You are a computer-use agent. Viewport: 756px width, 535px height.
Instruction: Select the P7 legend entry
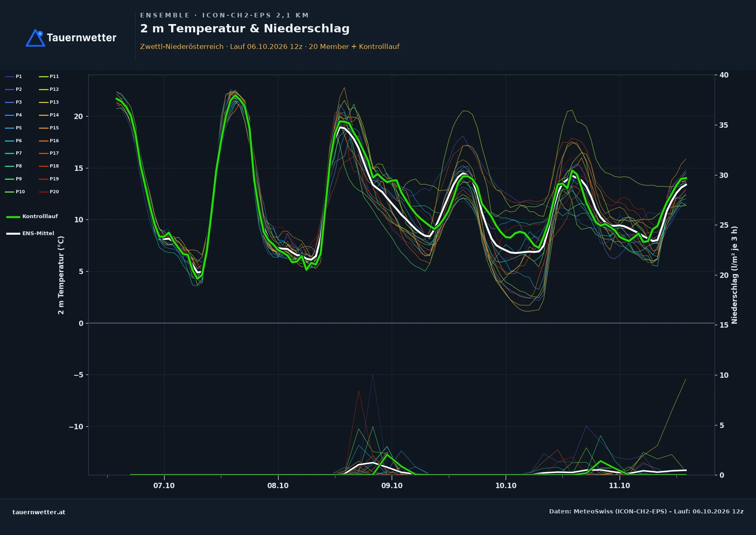(x=14, y=153)
